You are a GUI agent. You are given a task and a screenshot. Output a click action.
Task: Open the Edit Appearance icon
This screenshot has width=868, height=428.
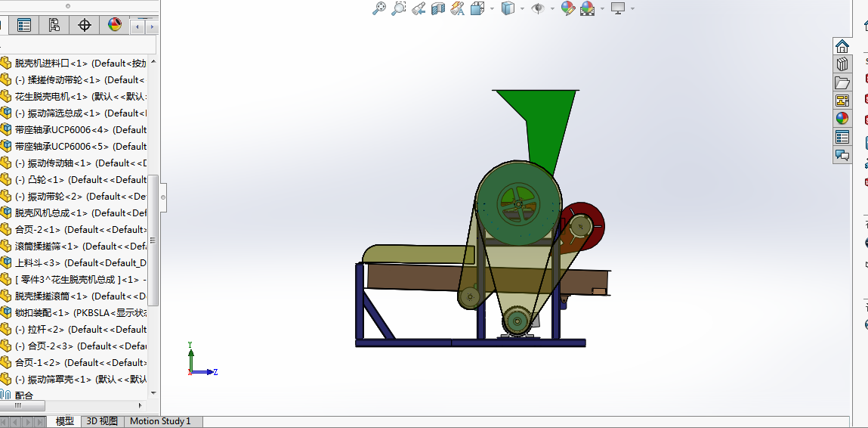[568, 8]
